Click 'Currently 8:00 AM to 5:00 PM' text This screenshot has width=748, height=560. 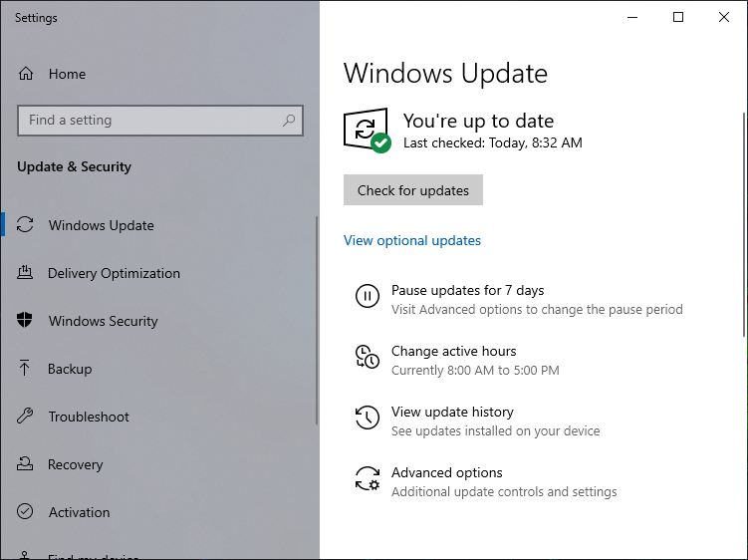click(x=475, y=370)
